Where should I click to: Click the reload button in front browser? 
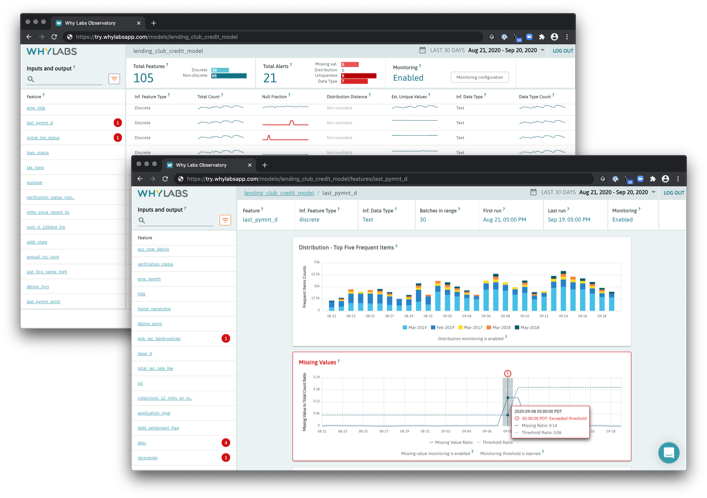coord(167,179)
